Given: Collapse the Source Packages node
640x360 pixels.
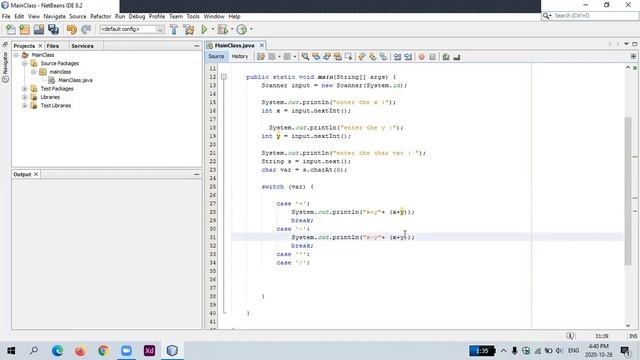Looking at the screenshot, I should pos(25,63).
